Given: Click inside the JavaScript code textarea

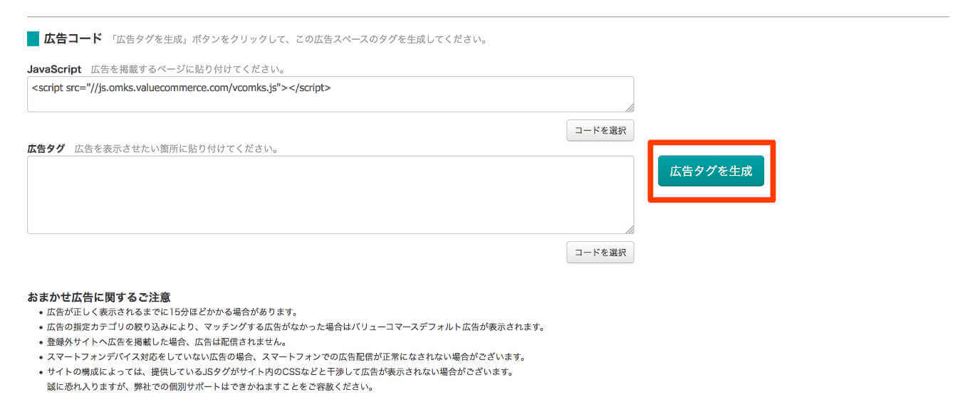Looking at the screenshot, I should pos(330,94).
